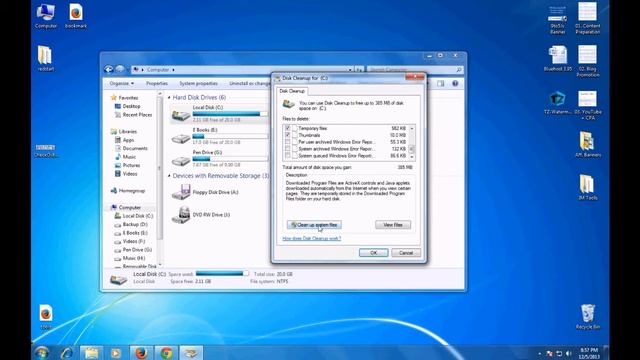The width and height of the screenshot is (640, 360).
Task: Select Local Disk (C:) drive icon
Action: click(x=180, y=115)
